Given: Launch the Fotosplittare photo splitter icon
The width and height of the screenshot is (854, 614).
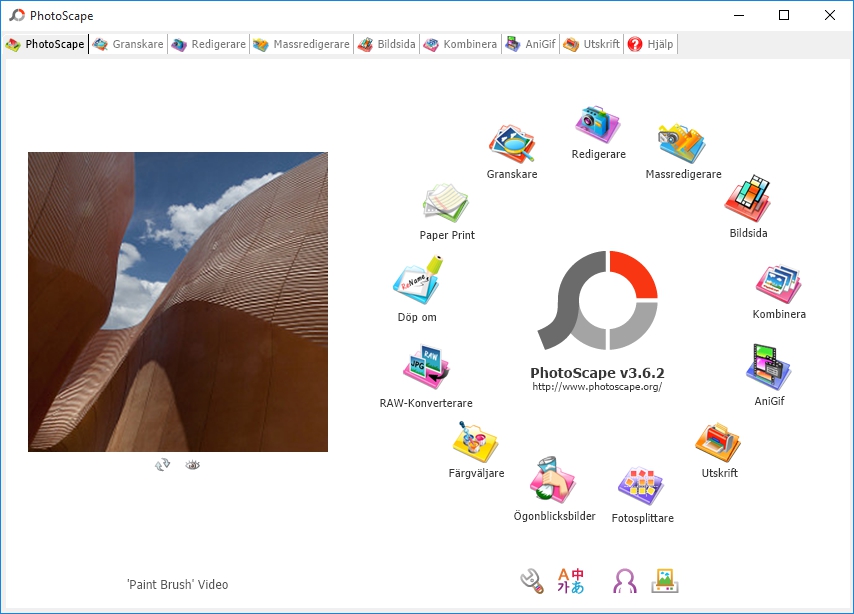Looking at the screenshot, I should 640,485.
